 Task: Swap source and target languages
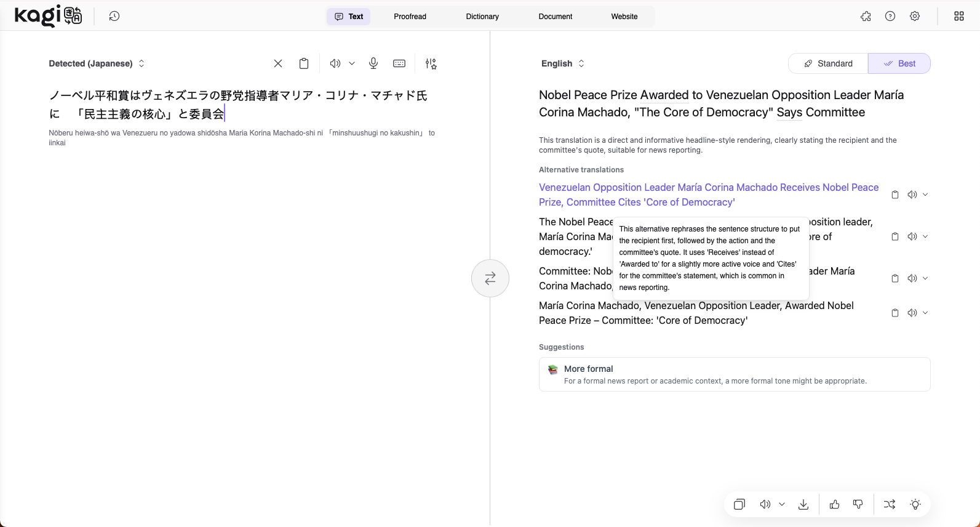(490, 278)
